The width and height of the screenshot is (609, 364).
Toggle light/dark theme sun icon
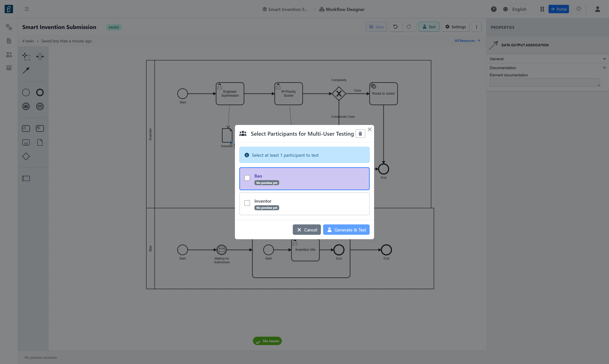[x=578, y=9]
